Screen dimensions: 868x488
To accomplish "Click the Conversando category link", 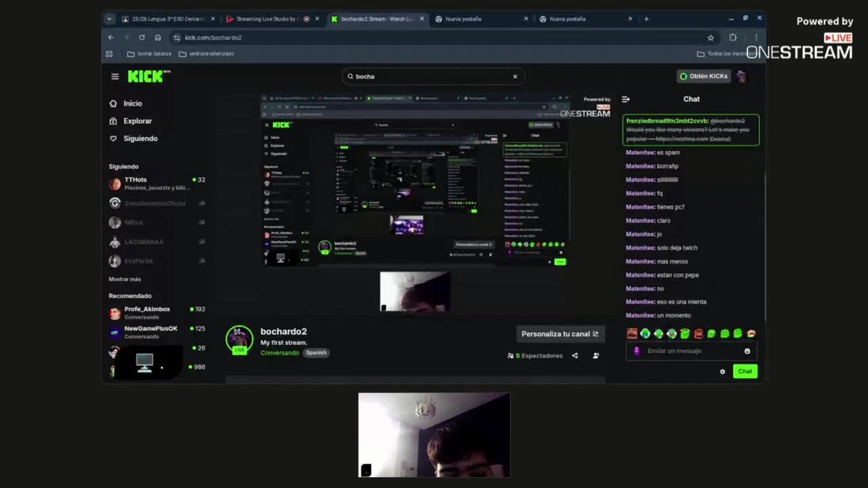I will tap(279, 353).
